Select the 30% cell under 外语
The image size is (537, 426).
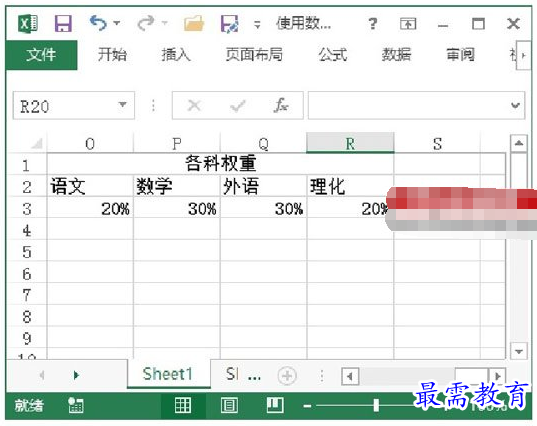pos(263,208)
